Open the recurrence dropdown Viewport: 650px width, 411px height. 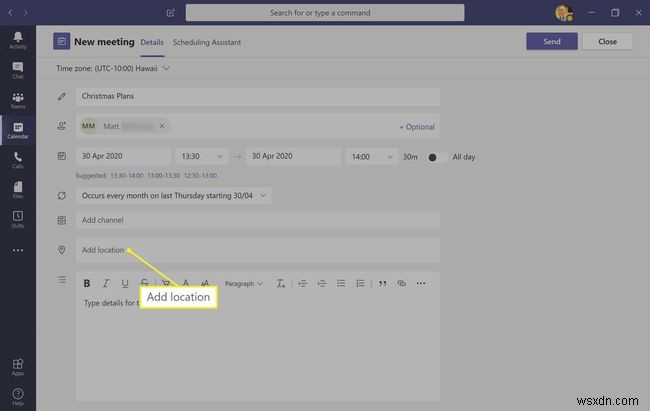pos(174,195)
